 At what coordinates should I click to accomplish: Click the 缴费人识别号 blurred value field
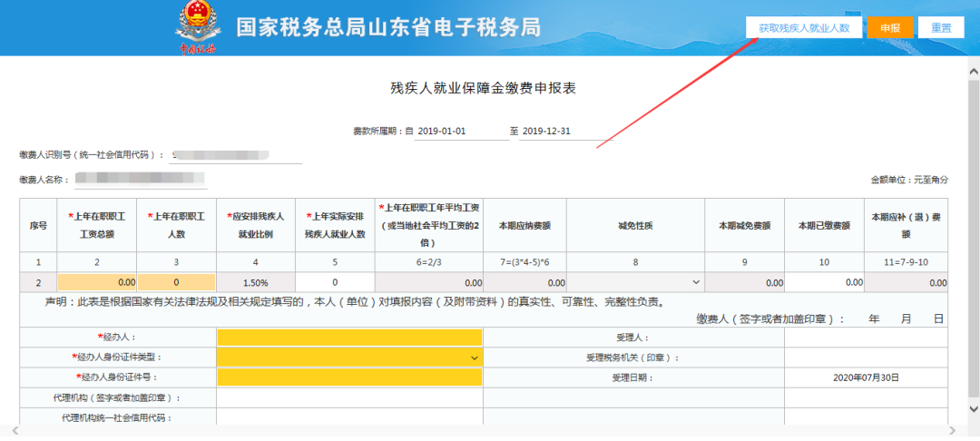(235, 155)
